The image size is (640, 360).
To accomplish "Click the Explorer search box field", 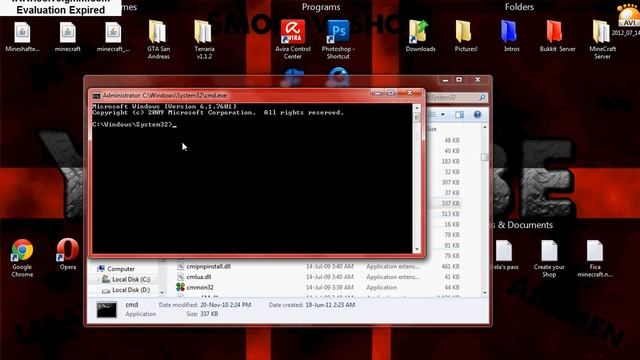I will tap(457, 98).
